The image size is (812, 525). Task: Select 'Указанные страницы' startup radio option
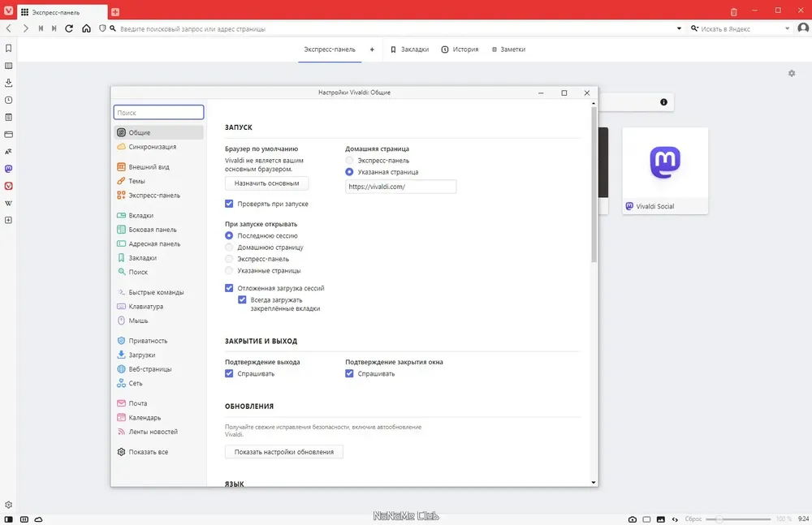(x=229, y=271)
